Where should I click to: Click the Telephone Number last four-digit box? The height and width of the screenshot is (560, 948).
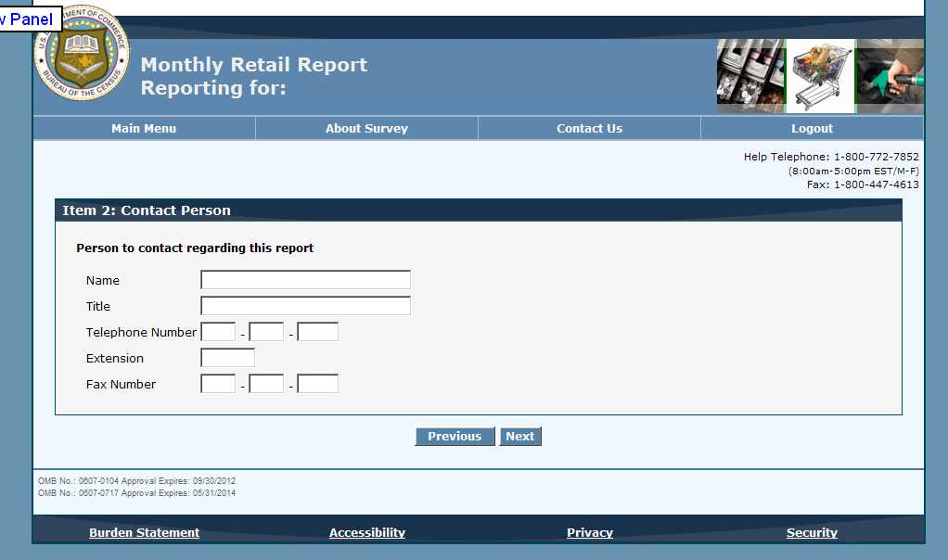pos(317,332)
